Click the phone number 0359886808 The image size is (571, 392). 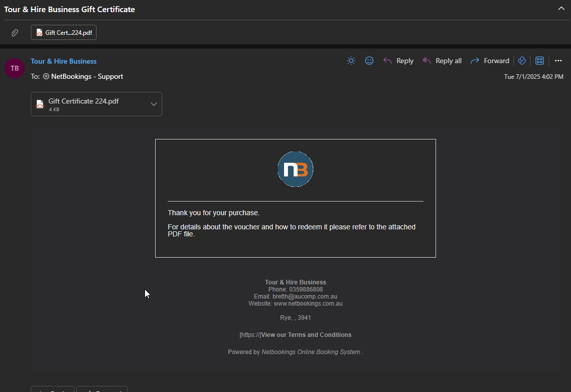coord(306,289)
